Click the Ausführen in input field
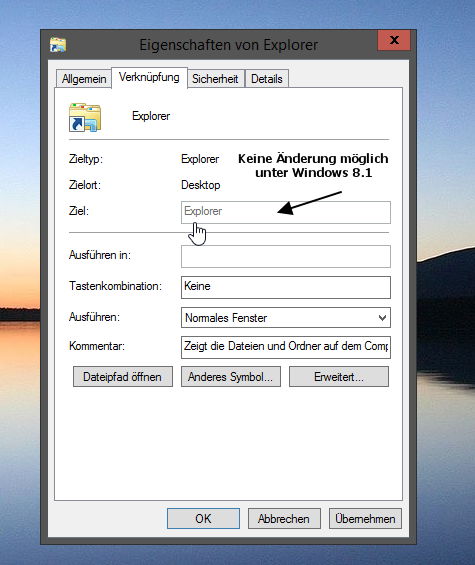475x565 pixels. [286, 257]
